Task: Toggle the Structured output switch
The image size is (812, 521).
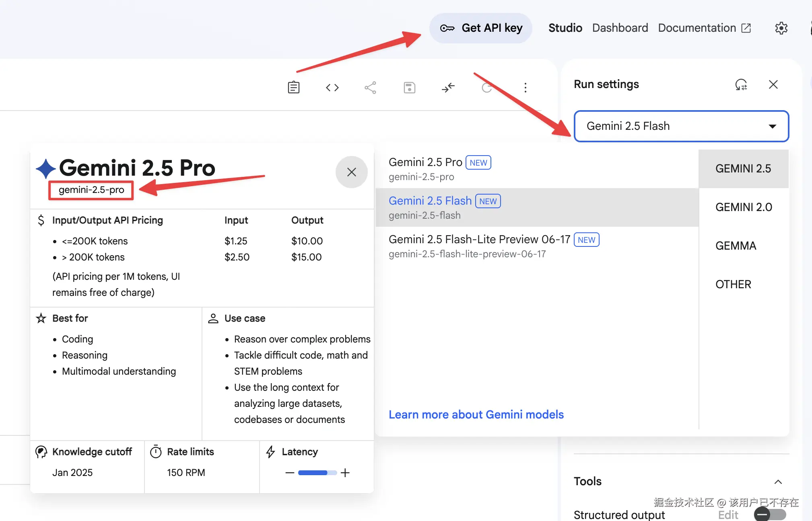Action: [769, 514]
